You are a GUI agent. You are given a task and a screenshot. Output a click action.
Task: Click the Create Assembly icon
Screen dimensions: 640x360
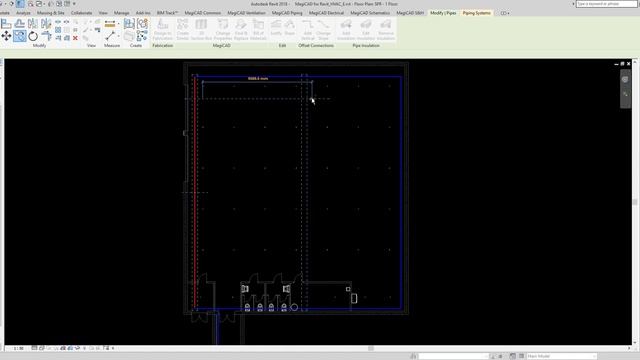pos(129,24)
